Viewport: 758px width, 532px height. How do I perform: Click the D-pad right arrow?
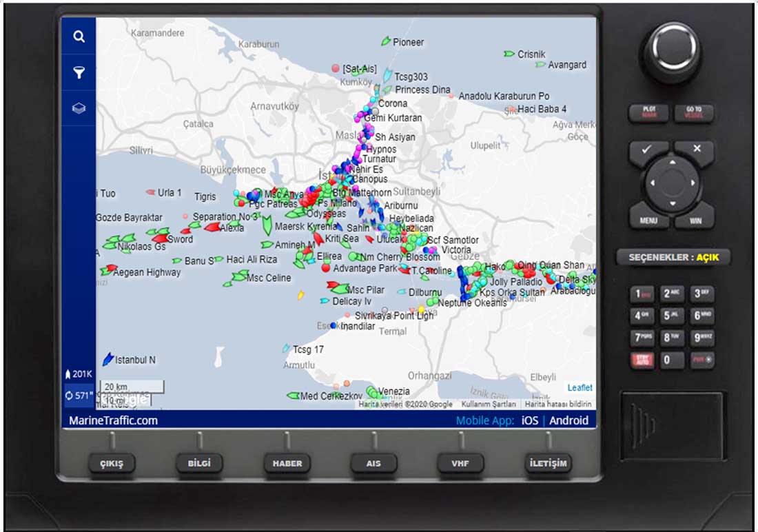[x=693, y=183]
